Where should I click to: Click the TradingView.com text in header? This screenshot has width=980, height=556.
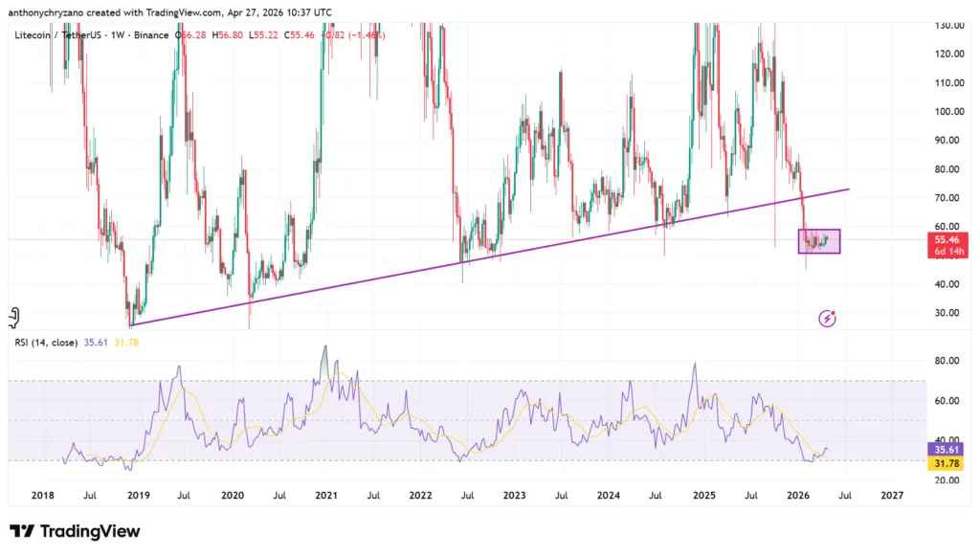[186, 12]
